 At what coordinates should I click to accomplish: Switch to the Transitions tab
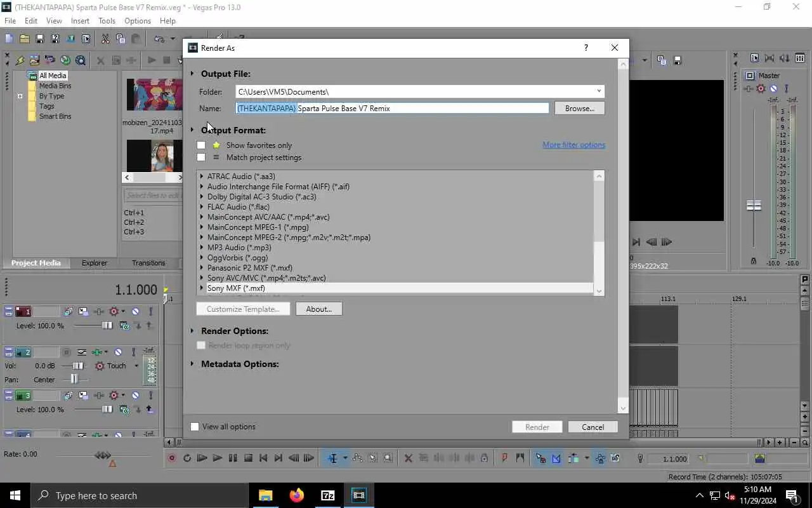point(148,263)
